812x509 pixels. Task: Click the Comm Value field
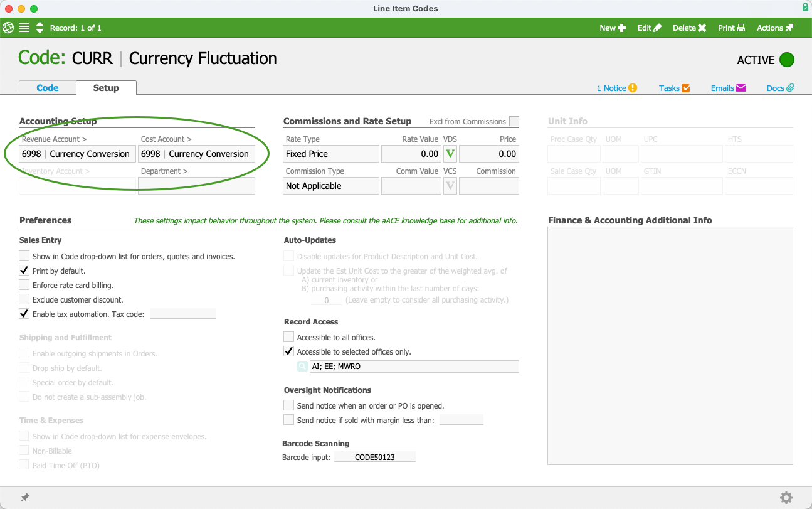click(411, 186)
